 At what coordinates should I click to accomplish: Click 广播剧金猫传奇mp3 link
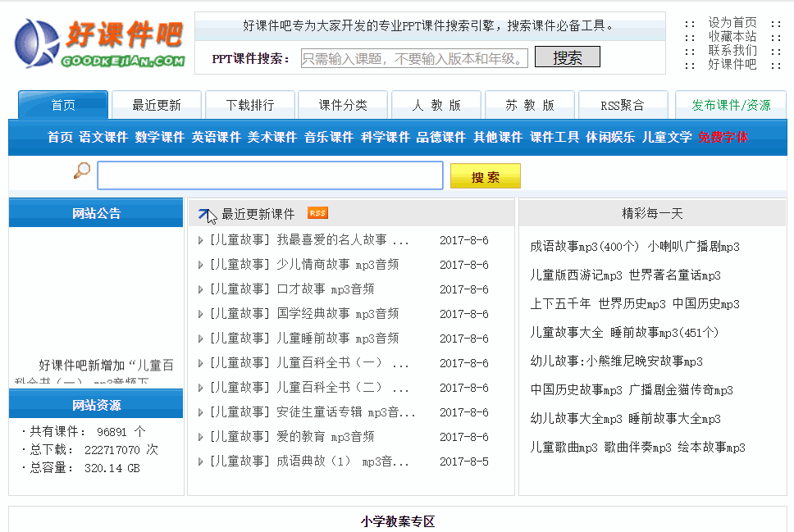(681, 389)
